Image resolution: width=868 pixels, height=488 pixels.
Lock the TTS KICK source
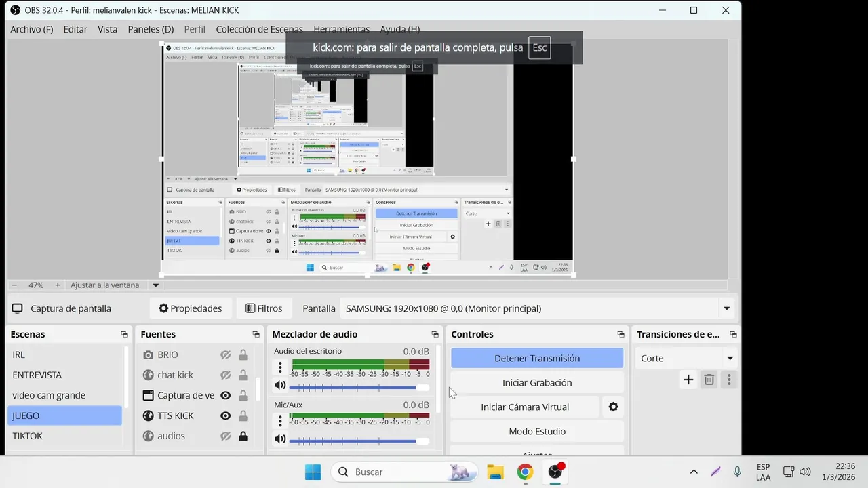[243, 415]
